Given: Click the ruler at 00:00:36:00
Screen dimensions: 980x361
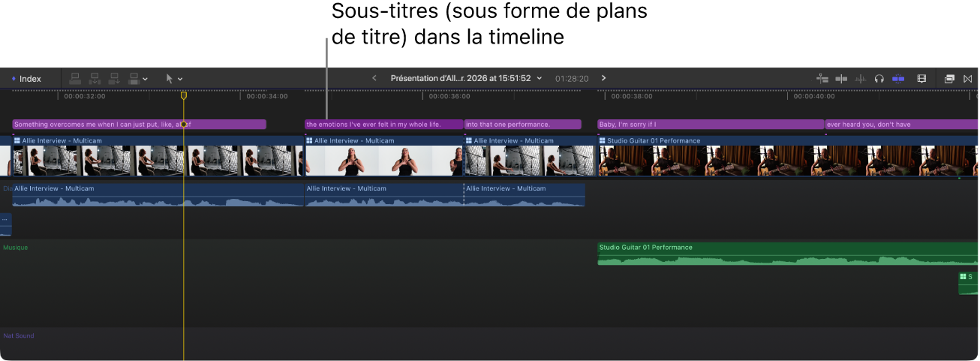Looking at the screenshot, I should (449, 96).
